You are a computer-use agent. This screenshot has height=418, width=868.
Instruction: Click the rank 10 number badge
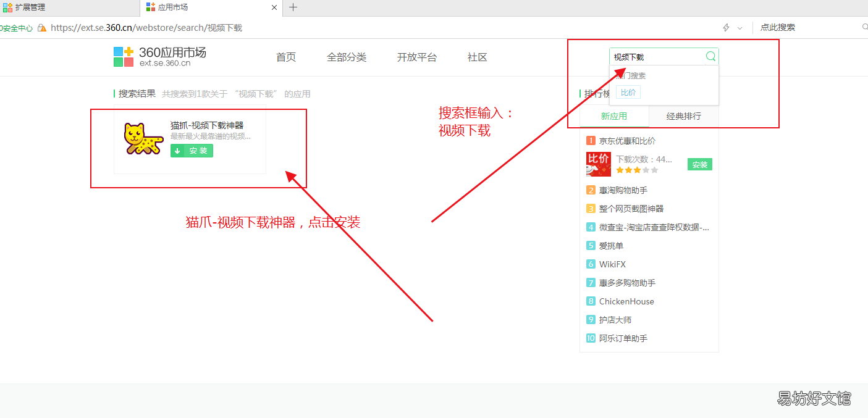[x=591, y=338]
